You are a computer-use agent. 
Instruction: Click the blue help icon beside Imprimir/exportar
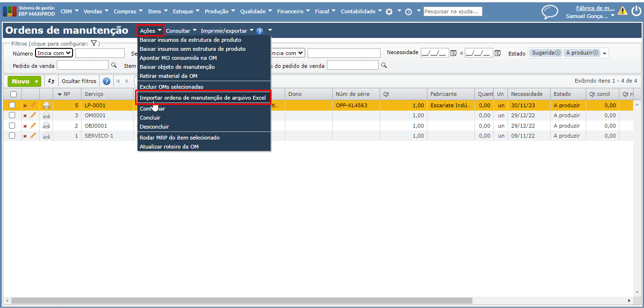[260, 31]
